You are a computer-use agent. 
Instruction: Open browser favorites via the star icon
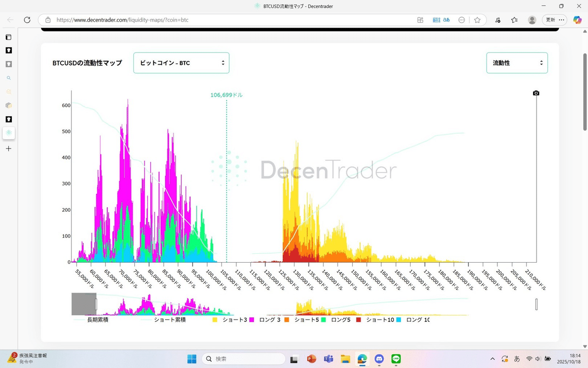(x=477, y=20)
